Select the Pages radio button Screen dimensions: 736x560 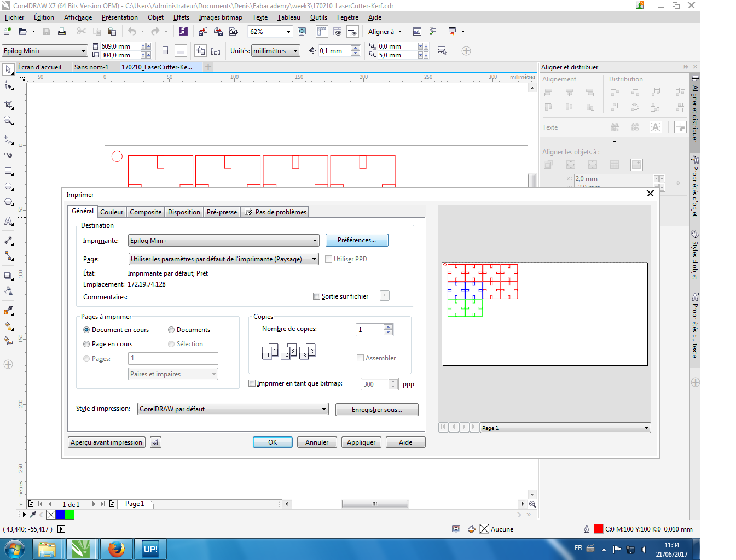[86, 359]
